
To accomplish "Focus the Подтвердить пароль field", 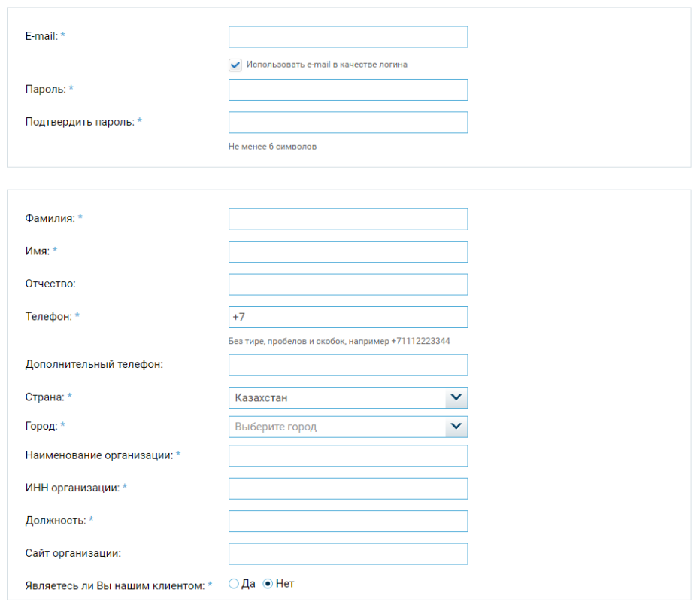I will (x=347, y=123).
